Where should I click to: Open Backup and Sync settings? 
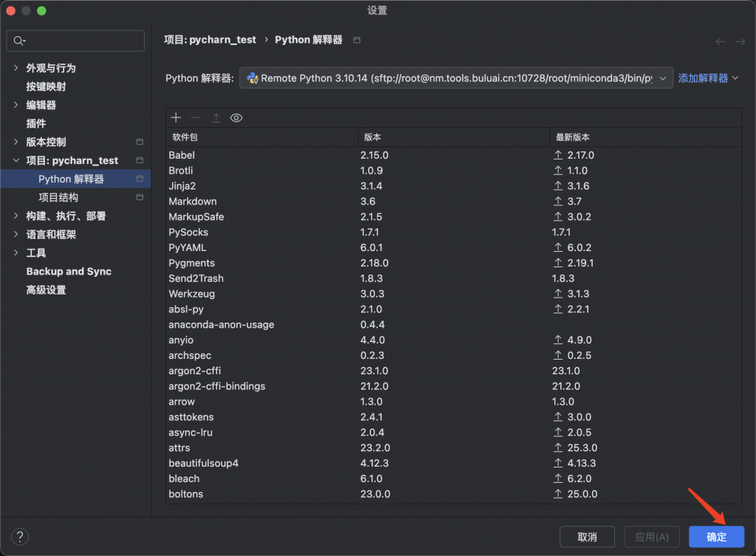tap(69, 272)
